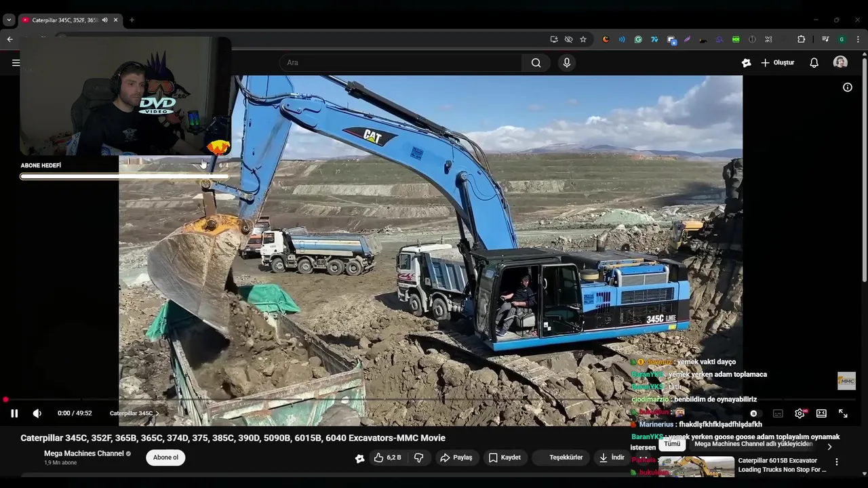Open the Caterpillar 6015B Excavator video thumbnail
The height and width of the screenshot is (488, 868).
[696, 467]
